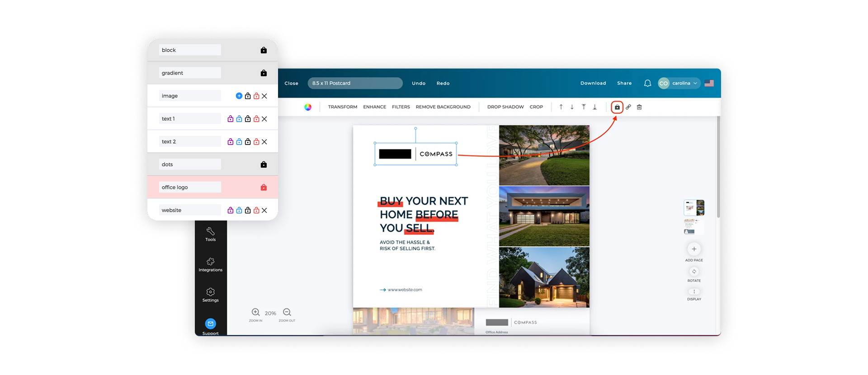Click the gradient layer name field
Screen dimensions: 868x375
point(190,73)
